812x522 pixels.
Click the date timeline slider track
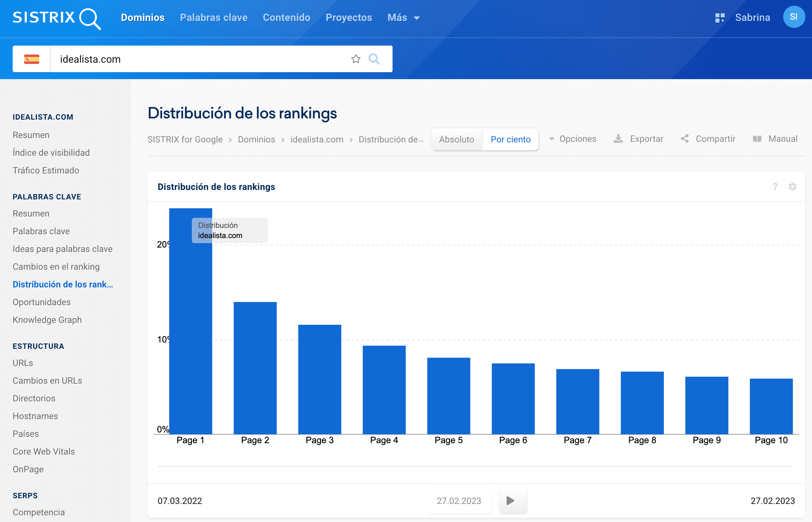474,466
